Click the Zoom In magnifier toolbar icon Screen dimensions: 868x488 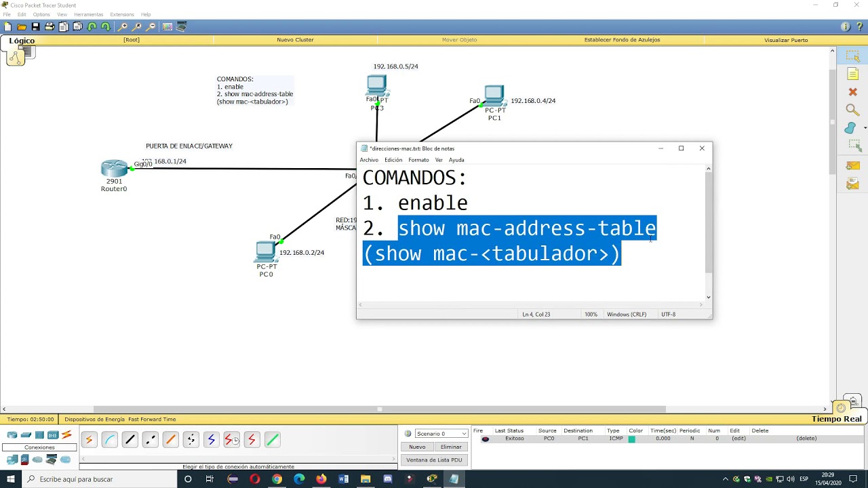[122, 27]
